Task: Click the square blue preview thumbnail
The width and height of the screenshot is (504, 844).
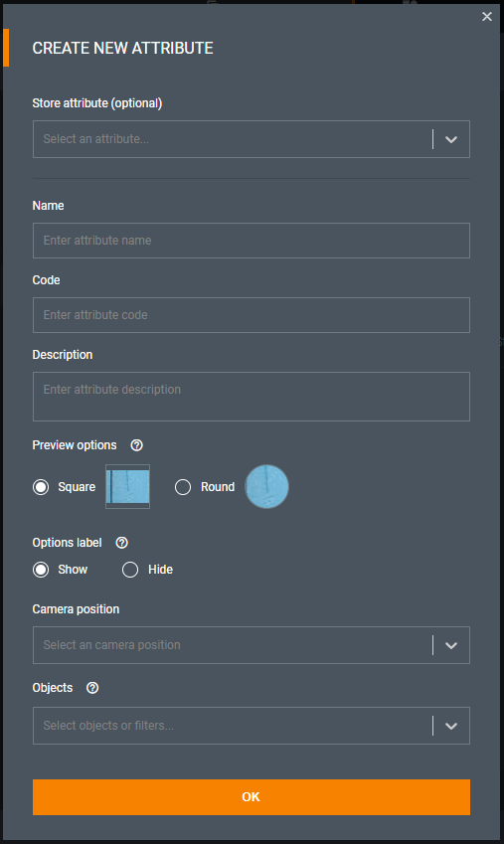Action: coord(127,486)
